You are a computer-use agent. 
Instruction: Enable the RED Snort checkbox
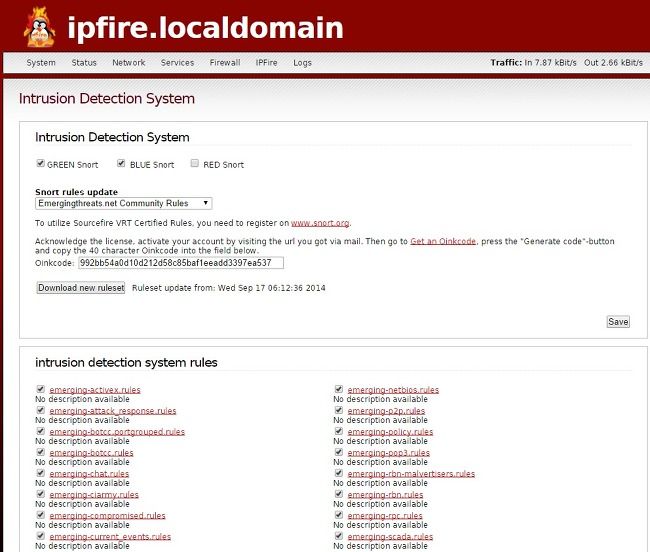(x=194, y=163)
